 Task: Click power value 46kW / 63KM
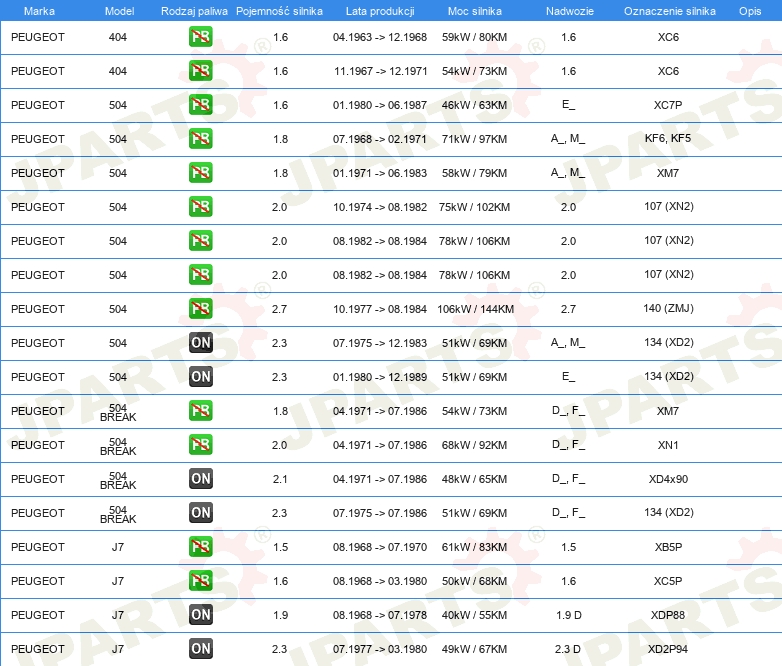[474, 105]
